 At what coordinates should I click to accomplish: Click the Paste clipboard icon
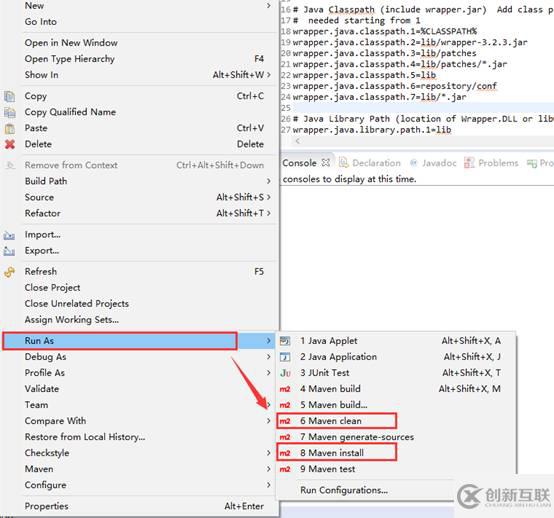click(10, 128)
